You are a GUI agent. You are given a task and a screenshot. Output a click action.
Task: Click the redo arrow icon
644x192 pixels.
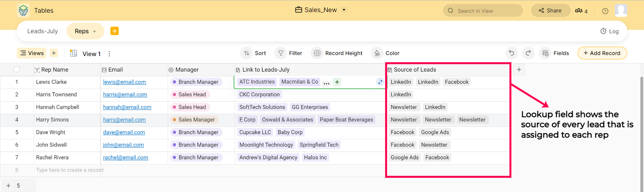(528, 53)
